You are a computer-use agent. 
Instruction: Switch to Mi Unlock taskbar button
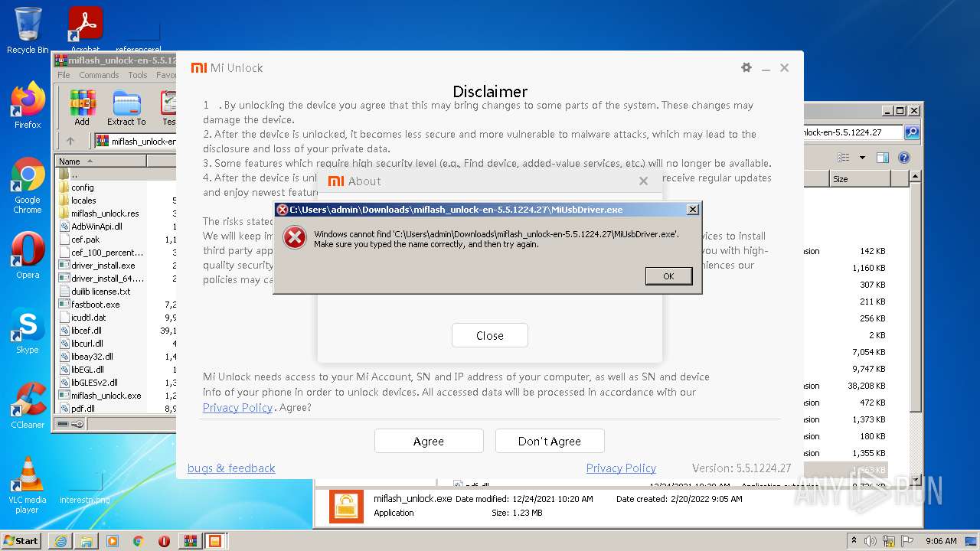215,541
